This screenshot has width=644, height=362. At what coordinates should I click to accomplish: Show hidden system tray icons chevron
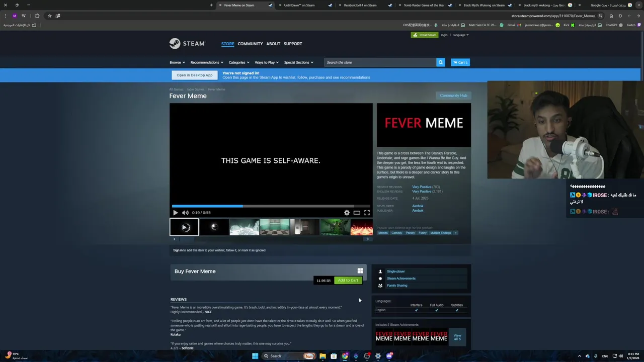579,356
